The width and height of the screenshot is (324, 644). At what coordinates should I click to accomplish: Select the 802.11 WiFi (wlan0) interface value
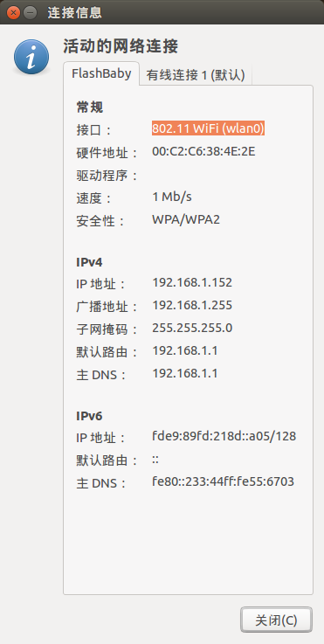[208, 128]
